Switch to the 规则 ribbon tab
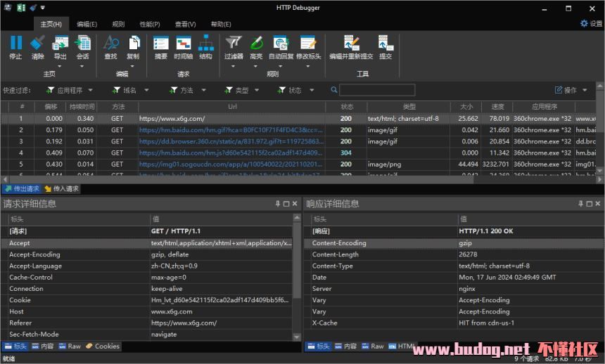 click(x=118, y=25)
